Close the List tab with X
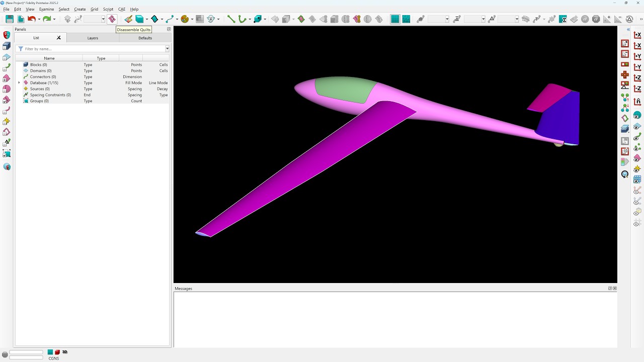The width and height of the screenshot is (644, 362). point(59,38)
